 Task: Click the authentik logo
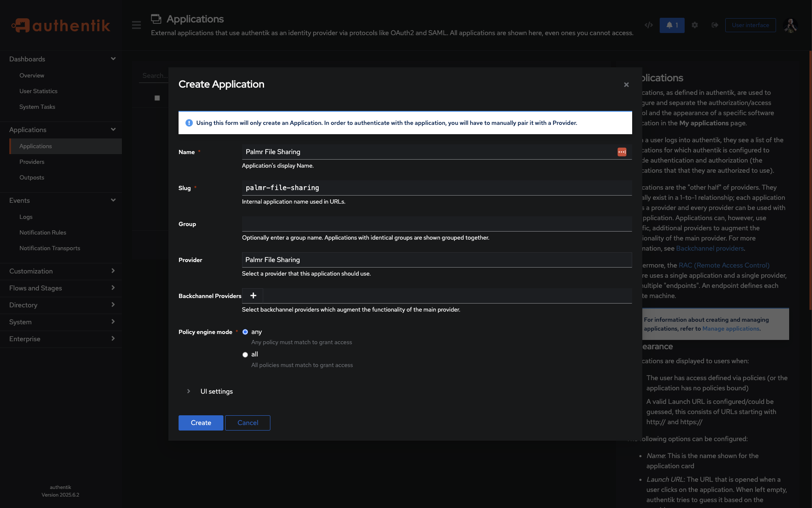[61, 25]
